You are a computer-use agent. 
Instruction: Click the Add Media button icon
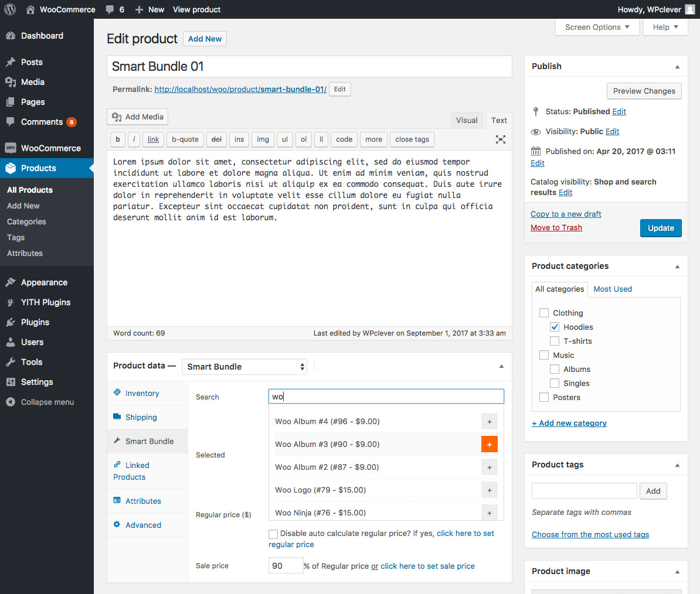pyautogui.click(x=117, y=117)
